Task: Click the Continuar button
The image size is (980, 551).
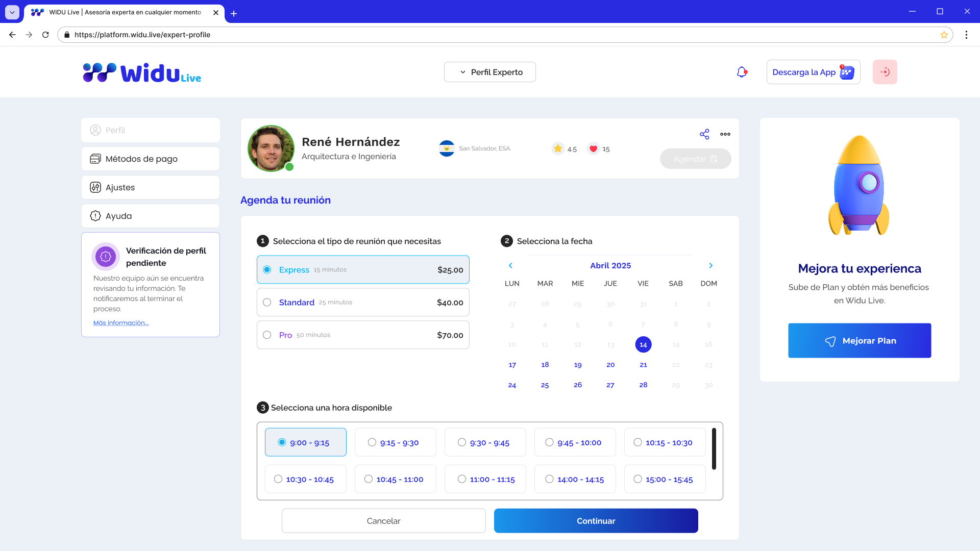Action: point(596,521)
